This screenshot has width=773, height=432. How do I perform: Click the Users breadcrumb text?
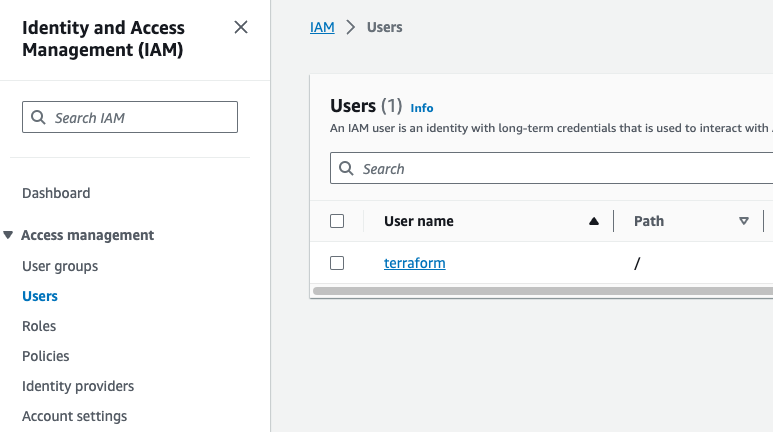pos(385,27)
